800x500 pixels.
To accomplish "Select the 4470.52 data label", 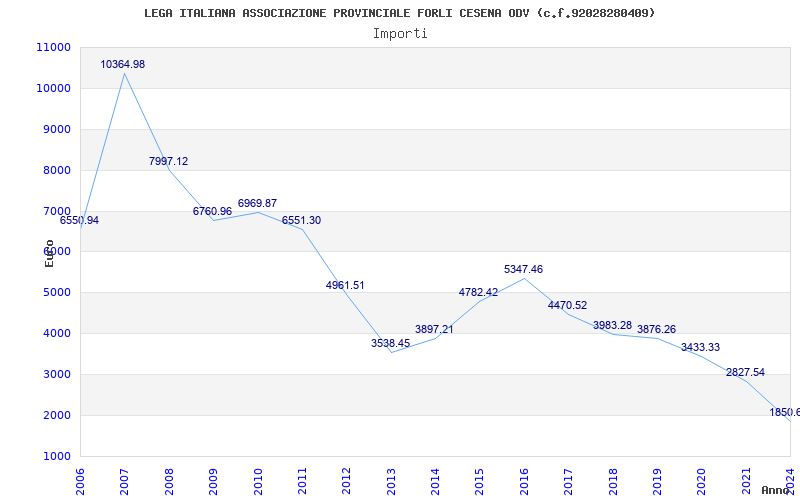I will click(x=567, y=305).
